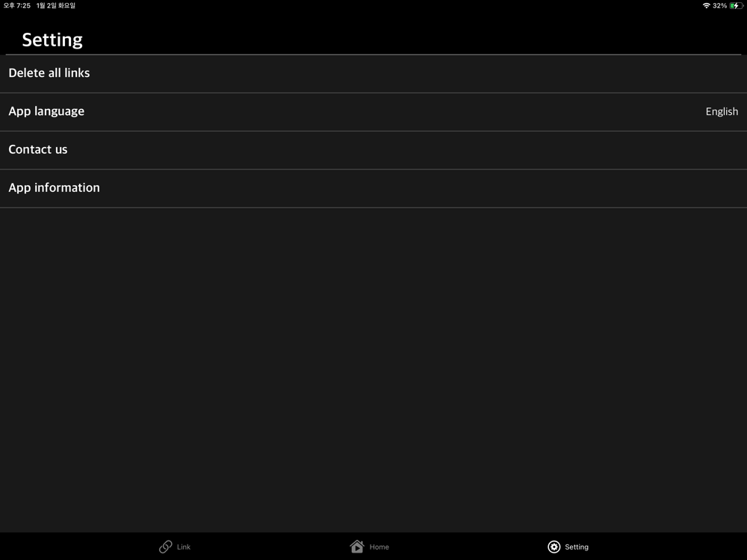Click empty area right of Contact us
This screenshot has width=747, height=560.
[x=407, y=150]
